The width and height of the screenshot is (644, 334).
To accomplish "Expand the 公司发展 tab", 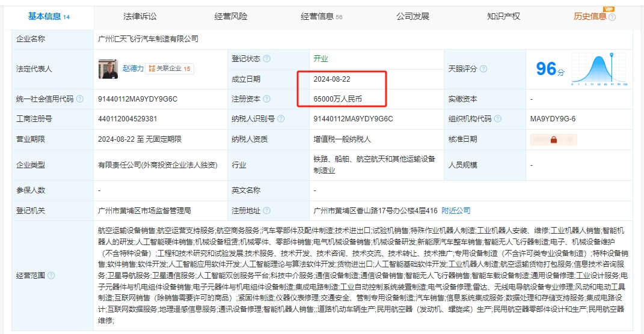I will click(412, 16).
